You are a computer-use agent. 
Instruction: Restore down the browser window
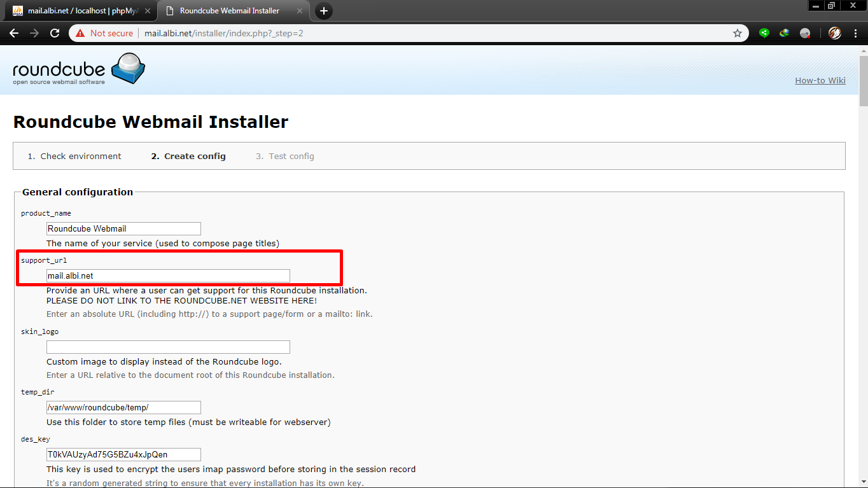coord(832,5)
